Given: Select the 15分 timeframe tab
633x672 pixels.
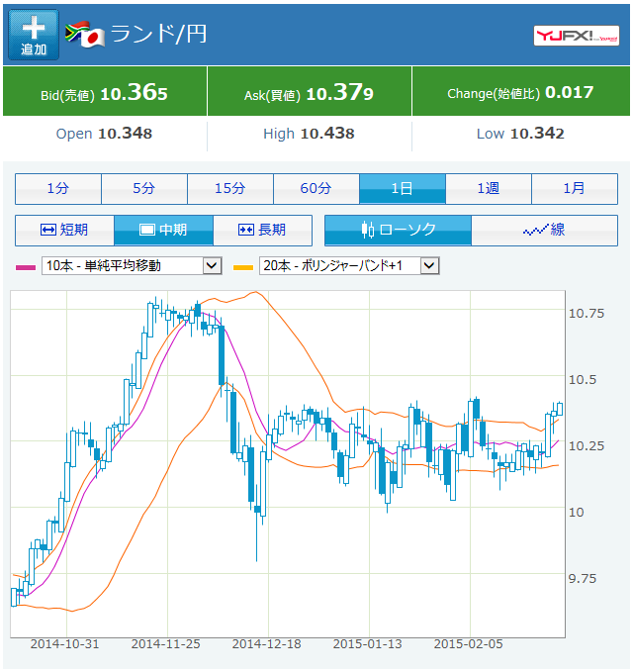Looking at the screenshot, I should click(x=229, y=188).
